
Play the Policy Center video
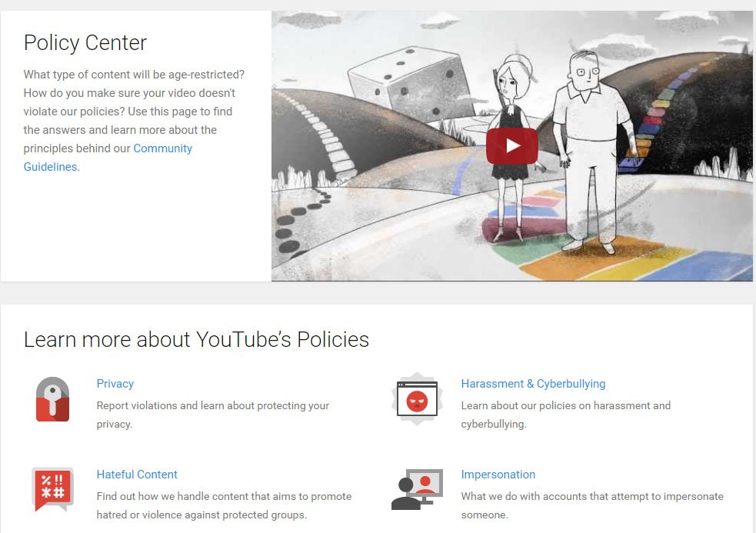(511, 145)
